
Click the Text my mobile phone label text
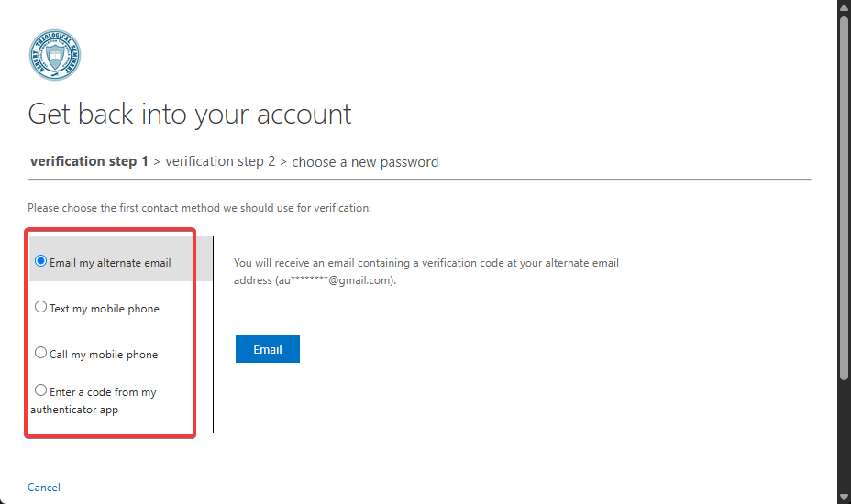105,309
